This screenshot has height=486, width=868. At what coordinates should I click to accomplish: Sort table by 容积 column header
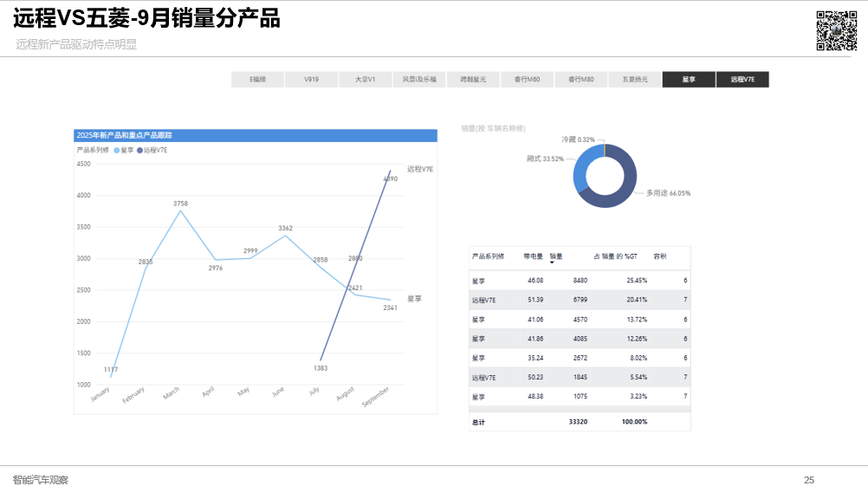pos(660,256)
